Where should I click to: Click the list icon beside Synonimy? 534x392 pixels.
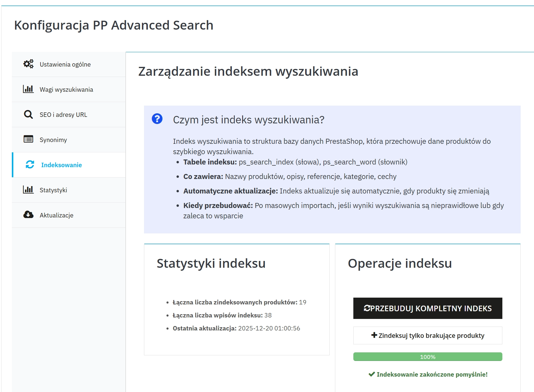[x=28, y=139]
